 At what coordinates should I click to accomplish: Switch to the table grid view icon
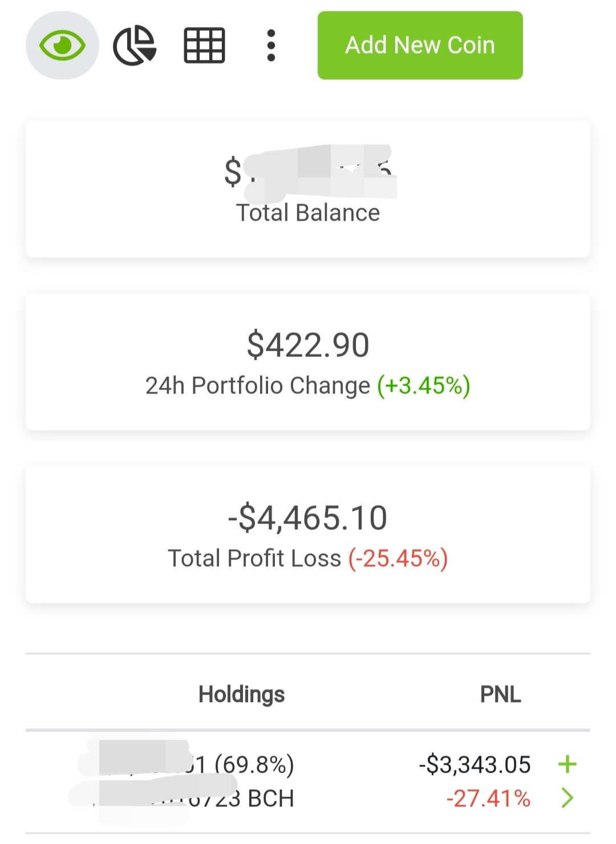pyautogui.click(x=204, y=45)
